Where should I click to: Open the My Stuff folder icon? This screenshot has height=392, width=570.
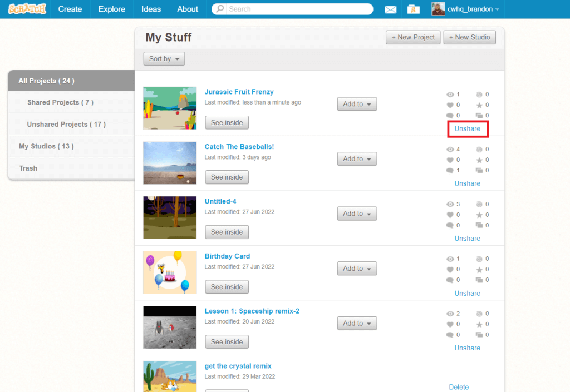coord(412,9)
